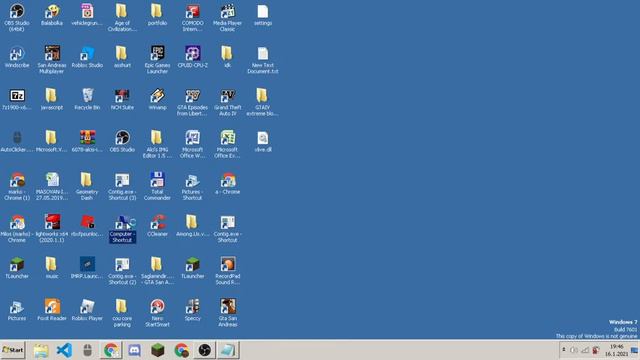640x360 pixels.
Task: Open RecordPad Sound Recorder shortcut
Action: click(x=227, y=271)
